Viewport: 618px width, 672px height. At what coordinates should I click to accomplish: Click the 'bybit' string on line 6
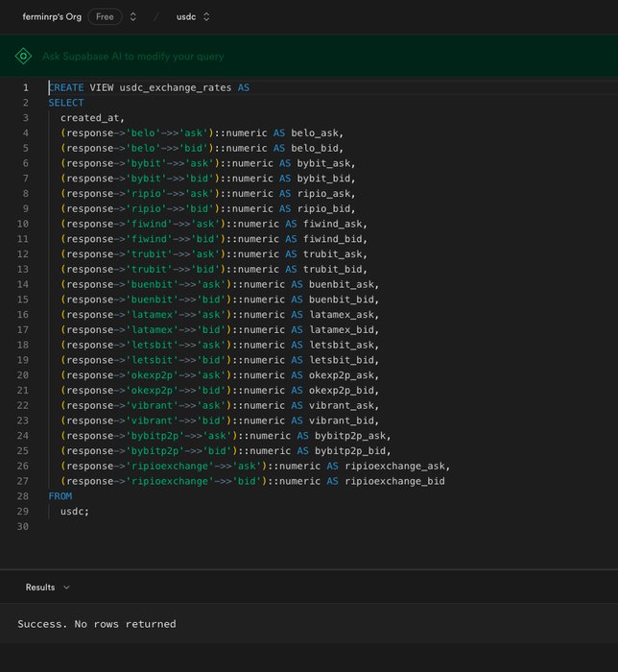(x=146, y=163)
